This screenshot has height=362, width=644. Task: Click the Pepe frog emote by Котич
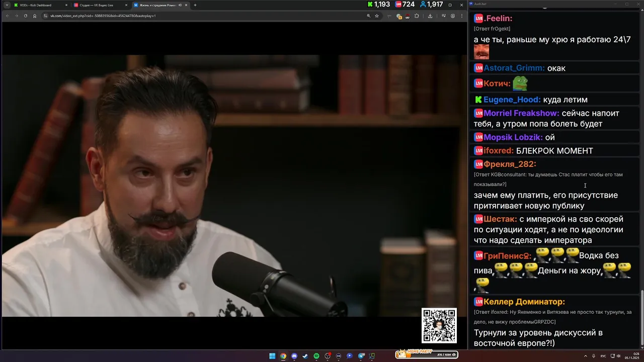coord(520,83)
